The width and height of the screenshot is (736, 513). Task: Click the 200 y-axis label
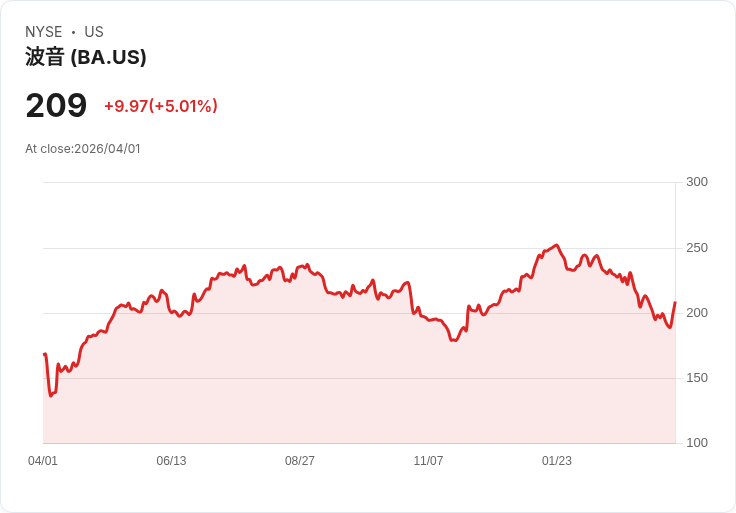click(x=696, y=313)
